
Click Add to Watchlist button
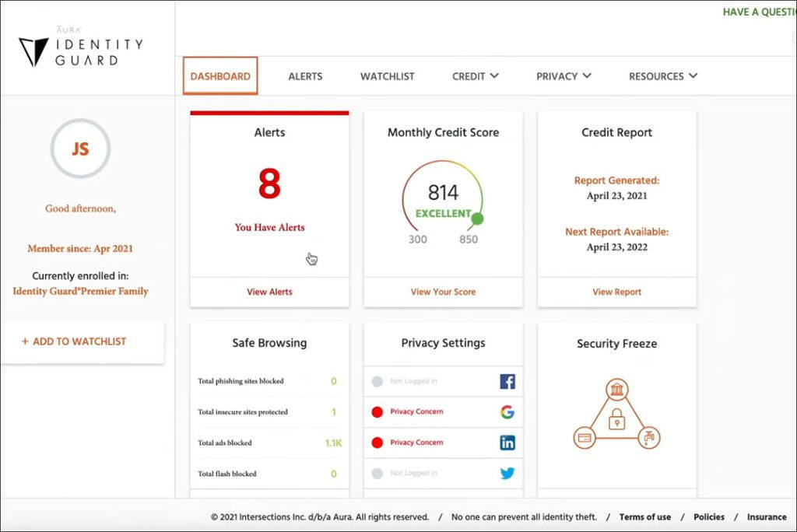coord(83,341)
